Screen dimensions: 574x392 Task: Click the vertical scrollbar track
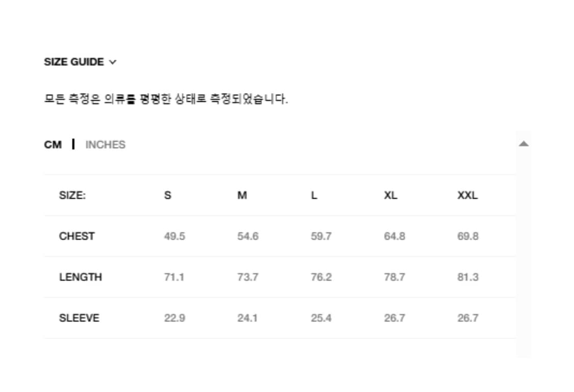523,255
